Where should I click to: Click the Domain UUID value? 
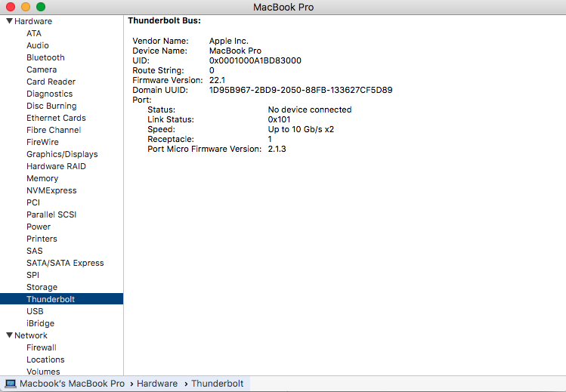pyautogui.click(x=301, y=90)
